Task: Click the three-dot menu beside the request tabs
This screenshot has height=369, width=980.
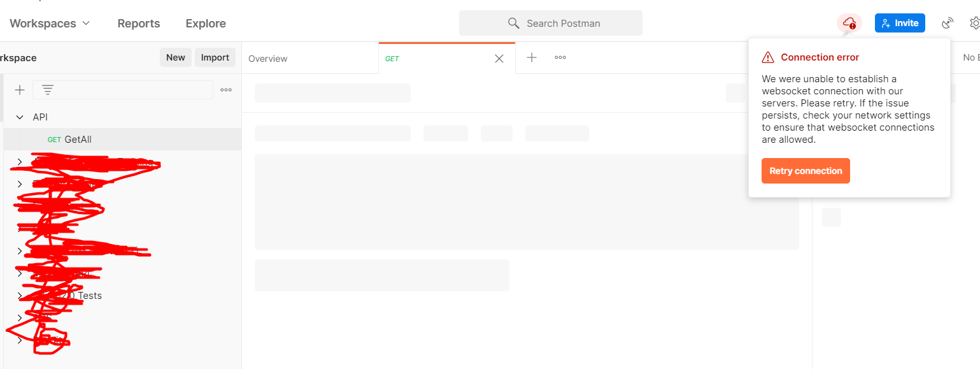Action: pos(560,57)
